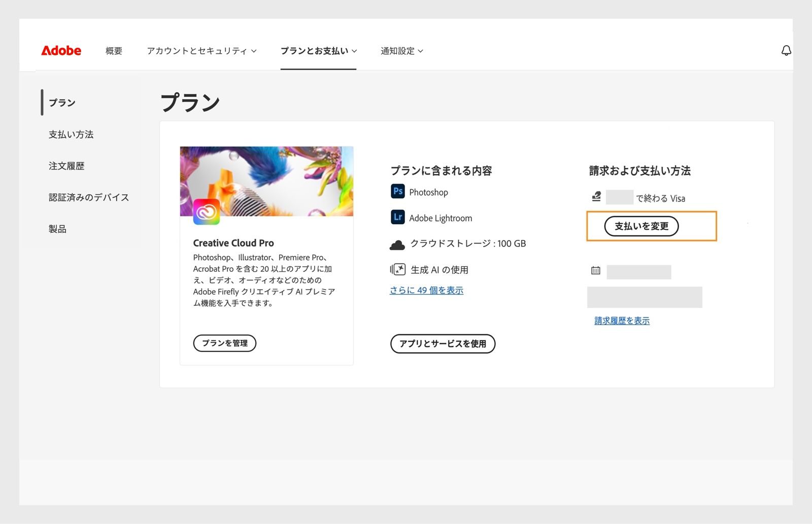Click the 請求および支払い方法 heading
The image size is (812, 524).
click(x=639, y=171)
